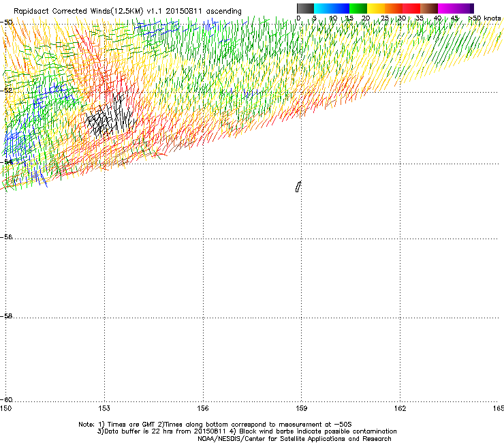This screenshot has width=504, height=443.
Task: Click the word 'ascending' in the title
Action: pos(223,12)
